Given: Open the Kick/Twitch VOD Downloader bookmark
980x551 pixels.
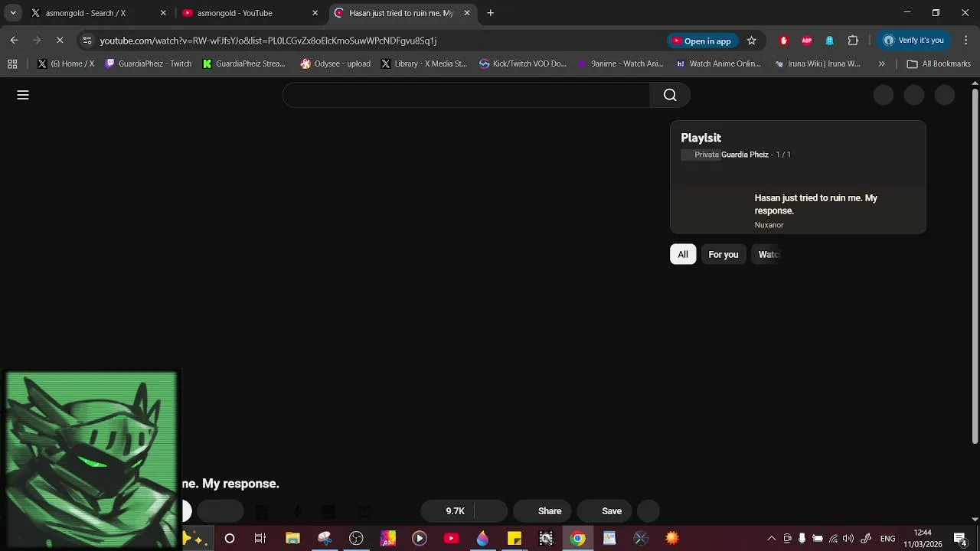Looking at the screenshot, I should (x=523, y=64).
